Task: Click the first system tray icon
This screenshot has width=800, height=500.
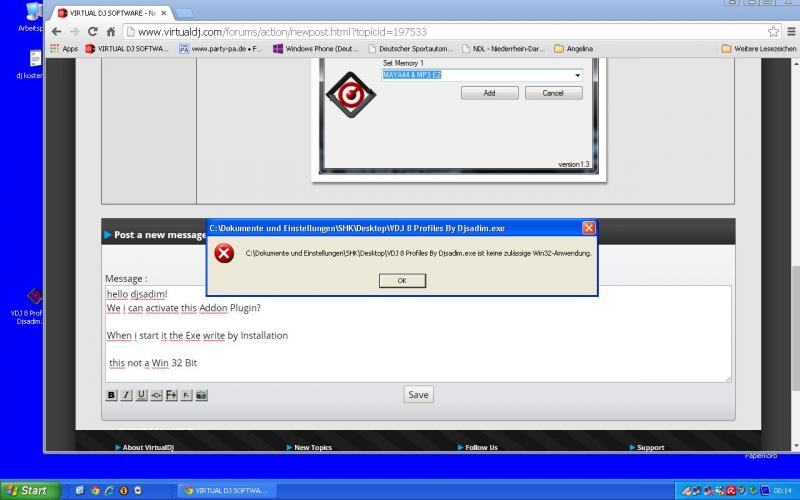Action: pyautogui.click(x=687, y=491)
